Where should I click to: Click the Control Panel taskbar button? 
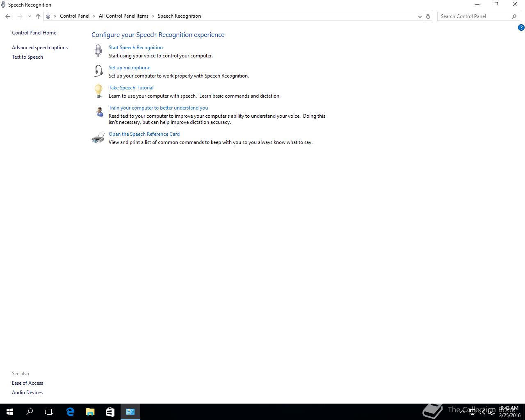(130, 412)
